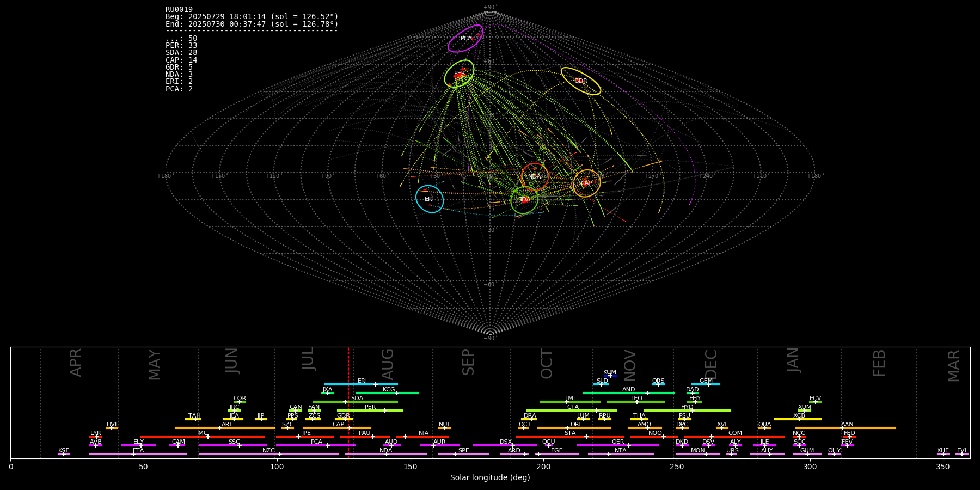
Task: Click the KUM shower marker in timeline
Action: pos(610,376)
